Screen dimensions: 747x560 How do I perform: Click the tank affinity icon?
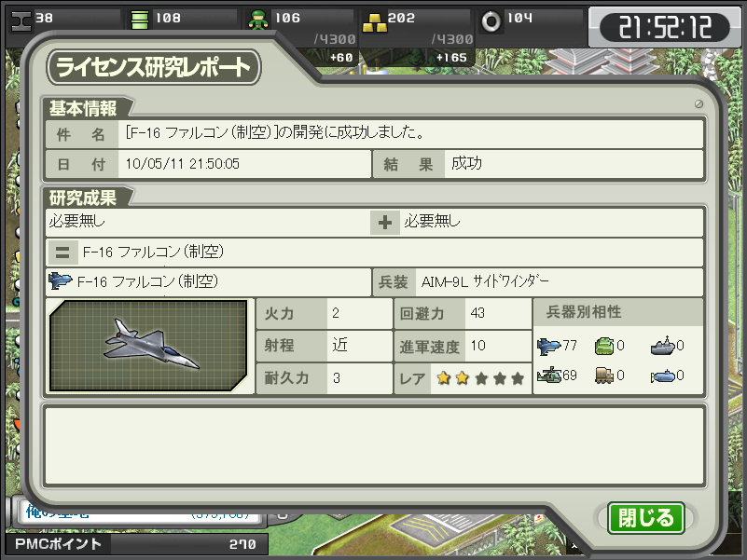(x=604, y=346)
